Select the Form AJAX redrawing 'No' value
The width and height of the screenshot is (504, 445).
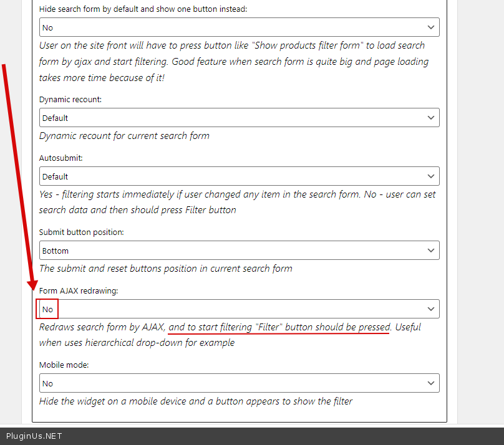click(x=48, y=309)
